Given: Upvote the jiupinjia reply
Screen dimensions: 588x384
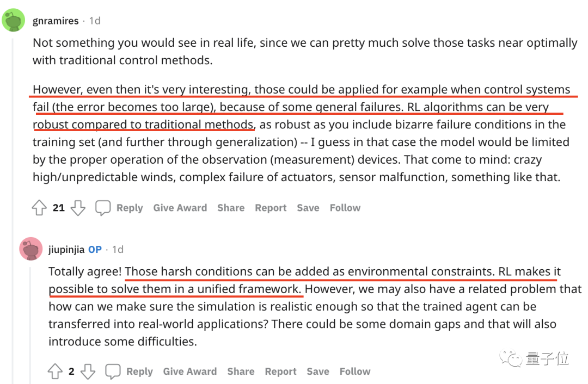Looking at the screenshot, I should point(55,371).
